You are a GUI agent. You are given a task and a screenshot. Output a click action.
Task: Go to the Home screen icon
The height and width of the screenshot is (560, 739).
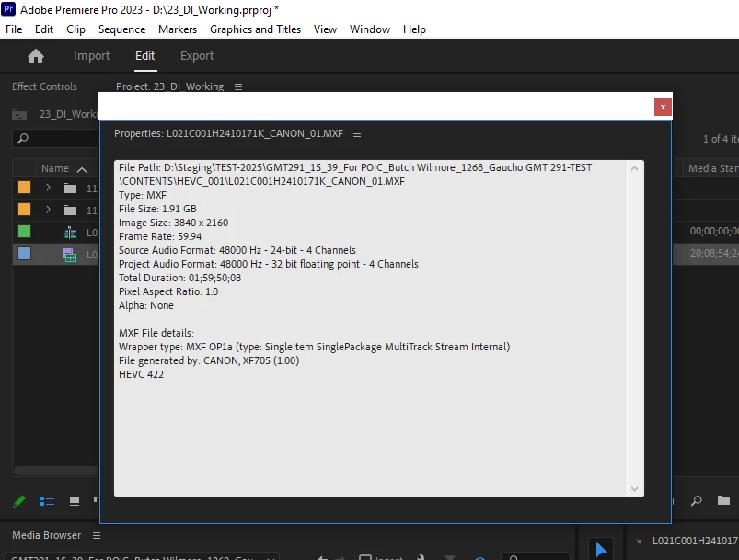[36, 56]
